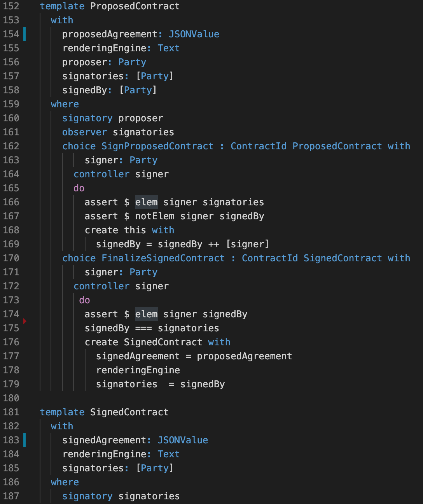Place cursor on the notElem function call
The width and height of the screenshot is (423, 504).
pyautogui.click(x=155, y=216)
